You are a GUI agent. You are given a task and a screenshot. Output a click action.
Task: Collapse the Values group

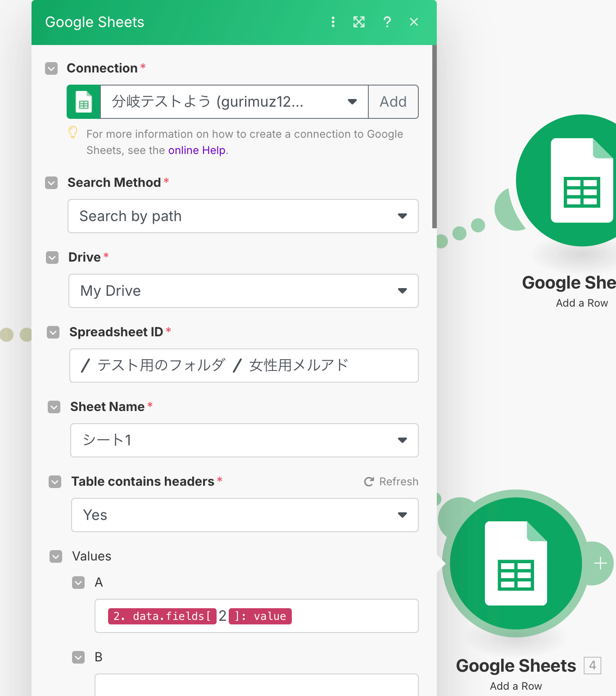pyautogui.click(x=56, y=556)
